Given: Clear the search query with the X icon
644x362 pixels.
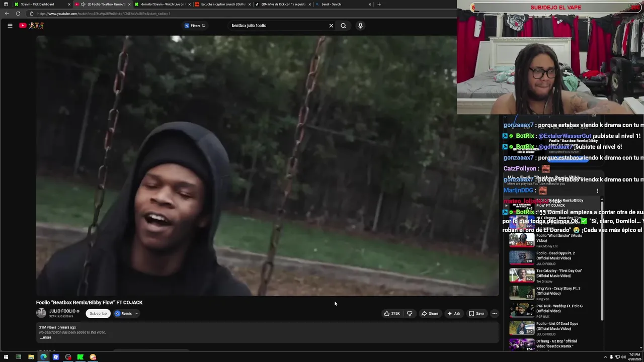Looking at the screenshot, I should tap(331, 26).
